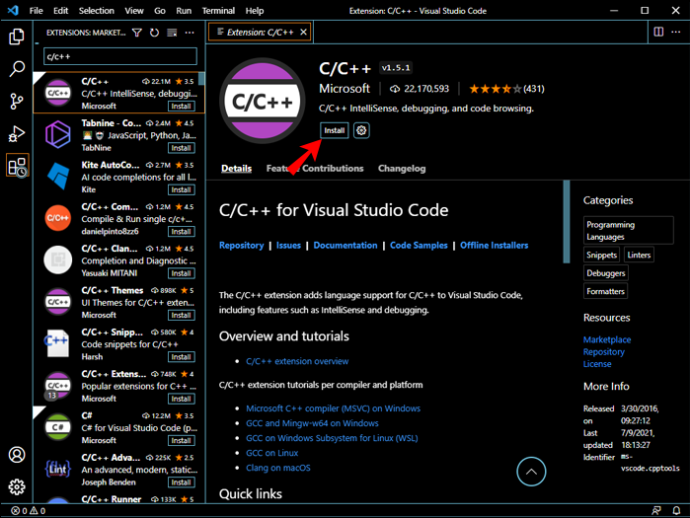Install Tabnine from the list

point(181,148)
